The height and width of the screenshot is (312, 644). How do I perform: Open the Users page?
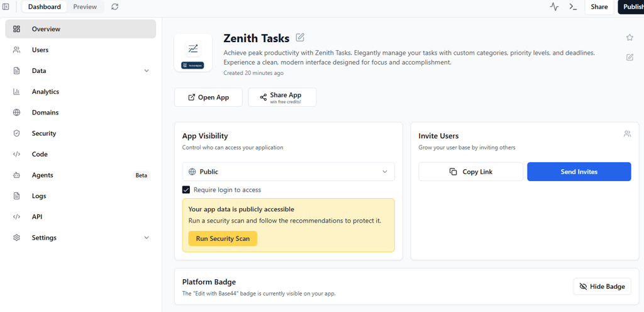click(80, 50)
